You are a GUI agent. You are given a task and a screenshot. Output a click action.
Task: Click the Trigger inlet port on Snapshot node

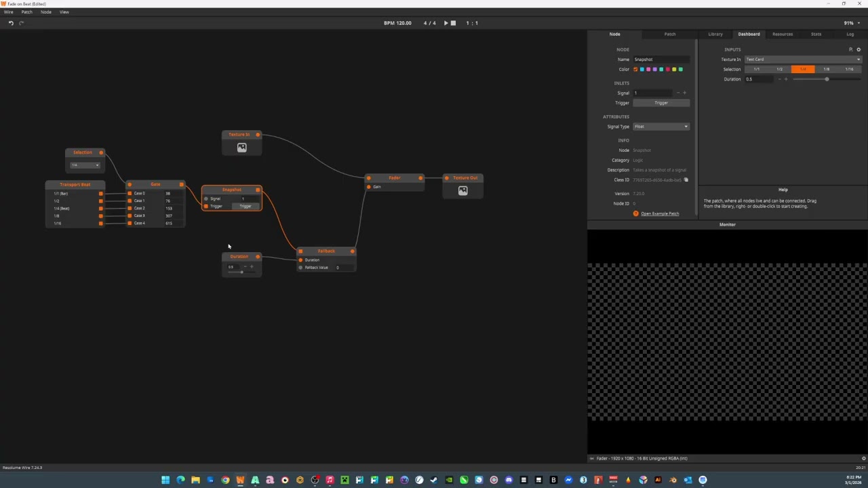coord(206,206)
